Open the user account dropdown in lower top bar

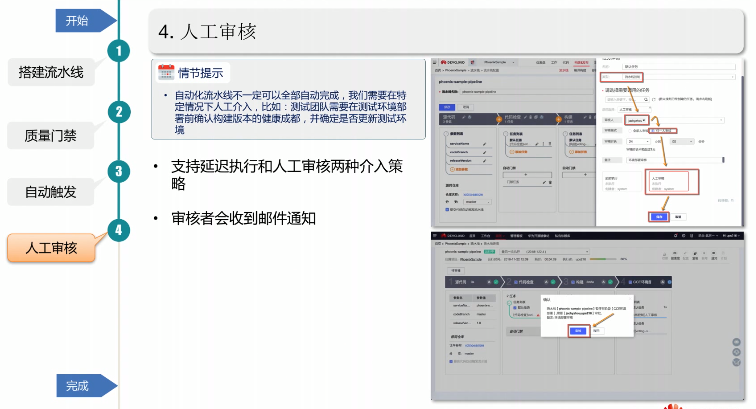[x=730, y=236]
